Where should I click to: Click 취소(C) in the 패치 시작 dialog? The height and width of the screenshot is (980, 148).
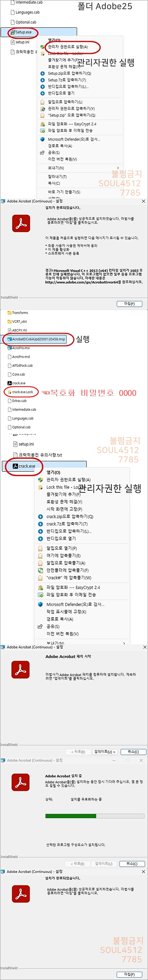pyautogui.click(x=133, y=752)
